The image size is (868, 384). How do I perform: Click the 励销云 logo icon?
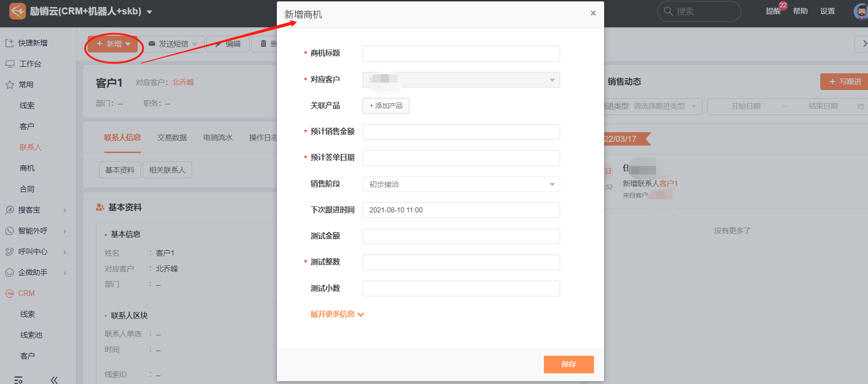(x=17, y=11)
